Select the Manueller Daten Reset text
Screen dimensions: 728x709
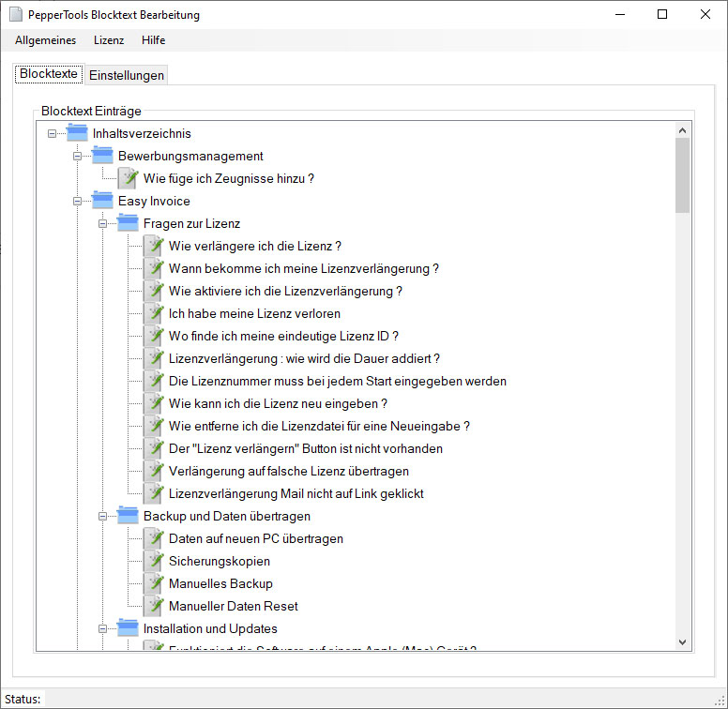click(233, 606)
